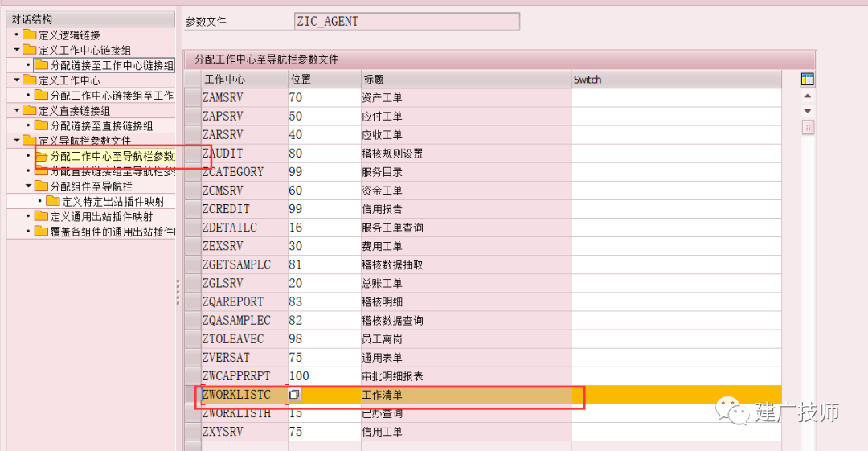Collapse the 分配组件至导航栏 tree node
This screenshot has height=451, width=868.
28,187
